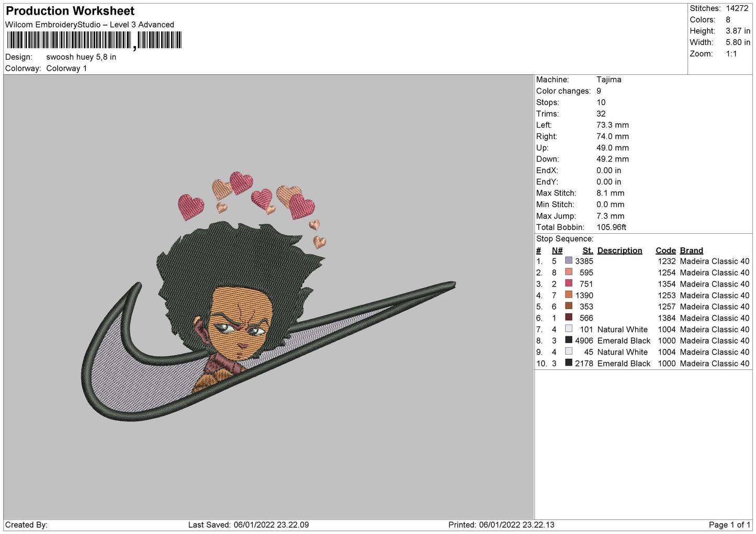This screenshot has width=756, height=534.
Task: Click the 'Printed' timestamp in footer
Action: click(501, 525)
